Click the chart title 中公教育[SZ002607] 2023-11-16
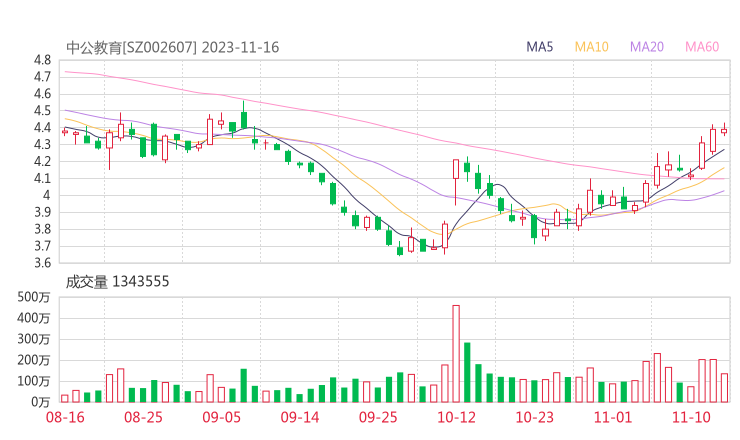 pos(173,47)
